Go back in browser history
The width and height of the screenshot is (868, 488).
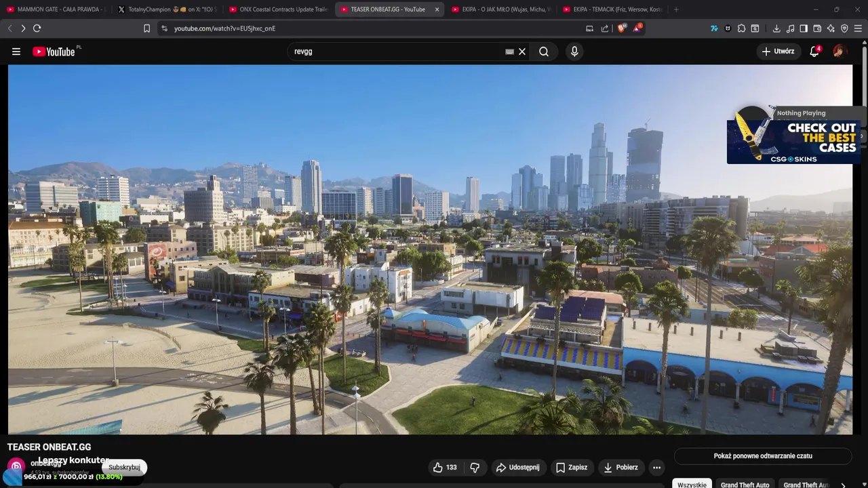[x=9, y=28]
